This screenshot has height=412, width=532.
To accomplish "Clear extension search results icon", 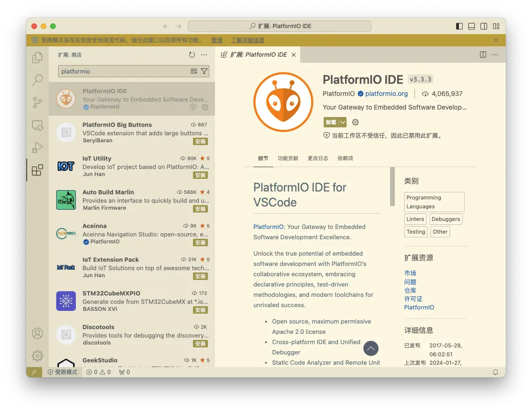I will tap(194, 71).
